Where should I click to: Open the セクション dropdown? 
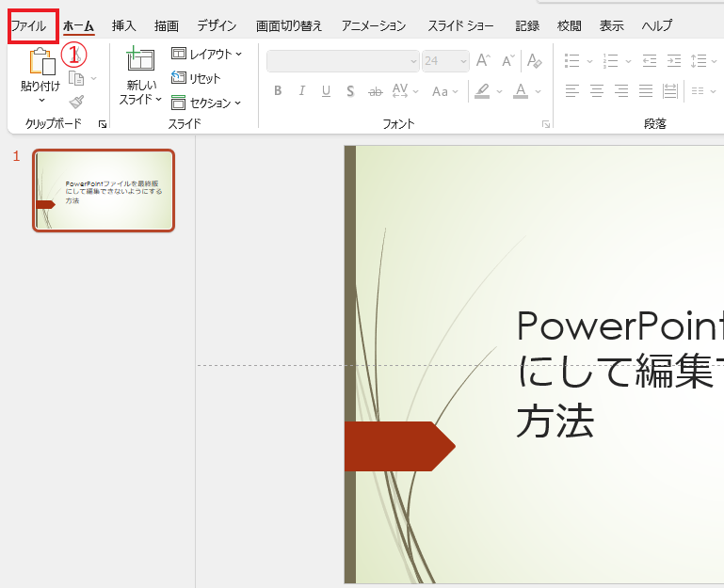(206, 103)
